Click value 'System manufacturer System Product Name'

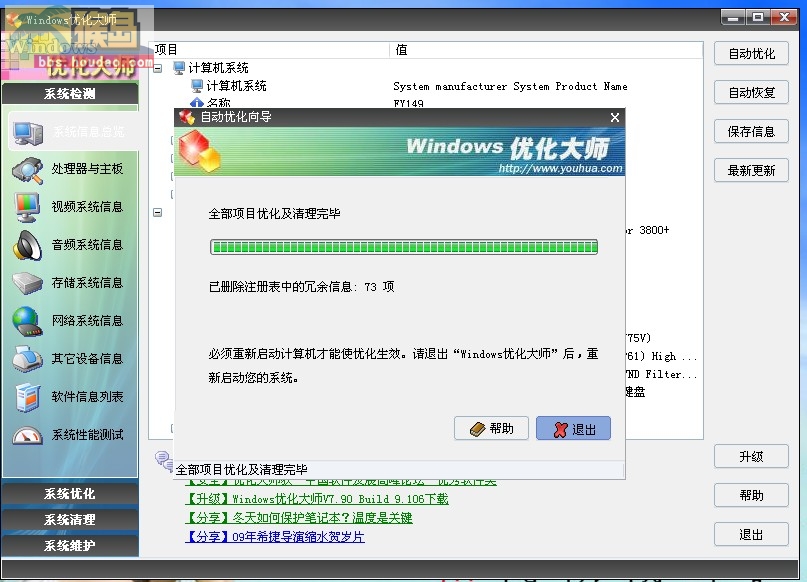[x=510, y=86]
